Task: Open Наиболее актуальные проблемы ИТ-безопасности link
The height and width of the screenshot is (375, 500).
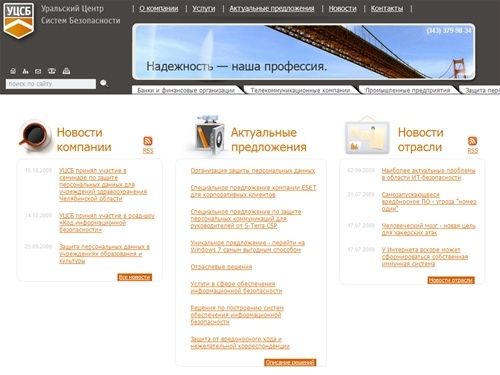Action: (429, 174)
